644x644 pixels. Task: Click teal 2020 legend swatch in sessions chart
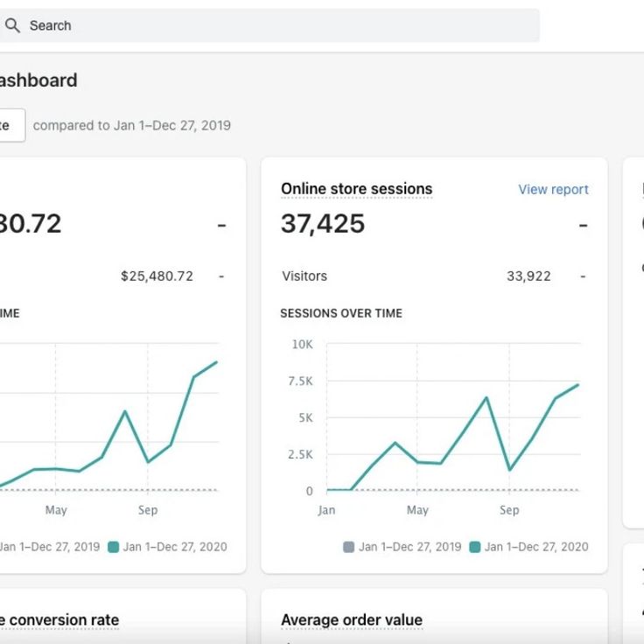475,547
